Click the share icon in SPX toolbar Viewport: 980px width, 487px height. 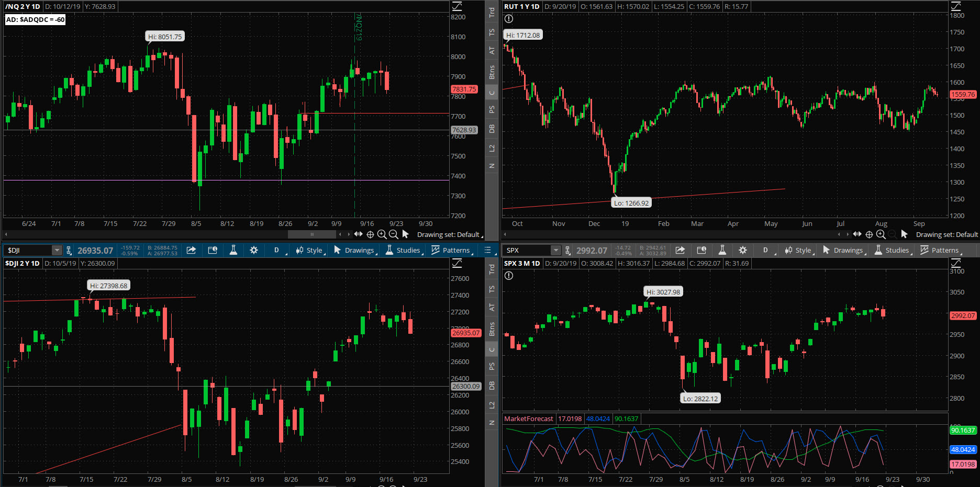680,250
